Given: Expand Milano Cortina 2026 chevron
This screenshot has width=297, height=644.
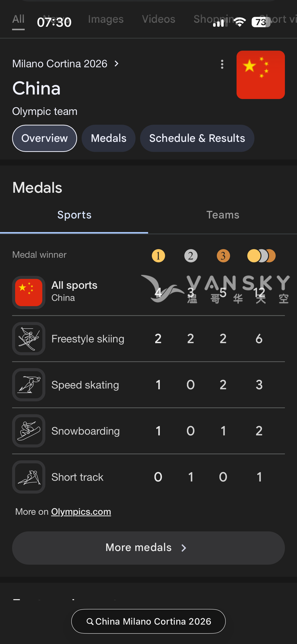Looking at the screenshot, I should coord(117,64).
